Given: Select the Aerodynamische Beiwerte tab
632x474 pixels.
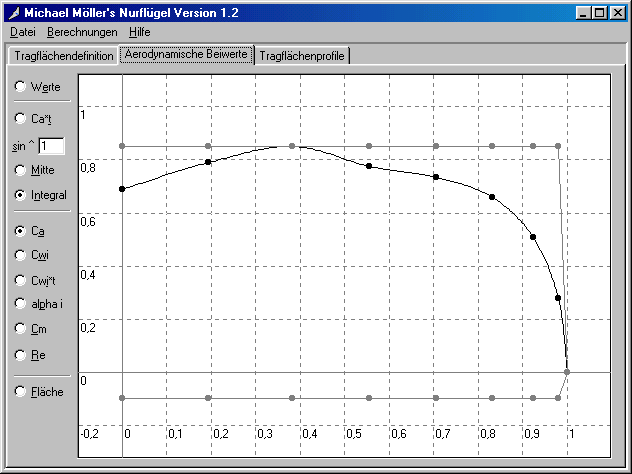Looking at the screenshot, I should pos(186,54).
